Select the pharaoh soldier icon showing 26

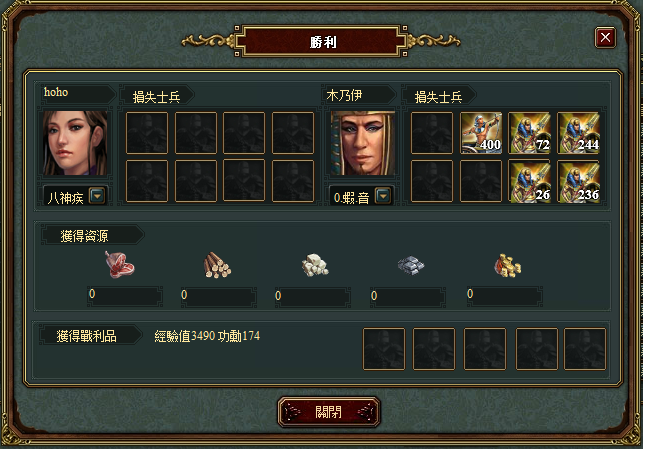529,181
